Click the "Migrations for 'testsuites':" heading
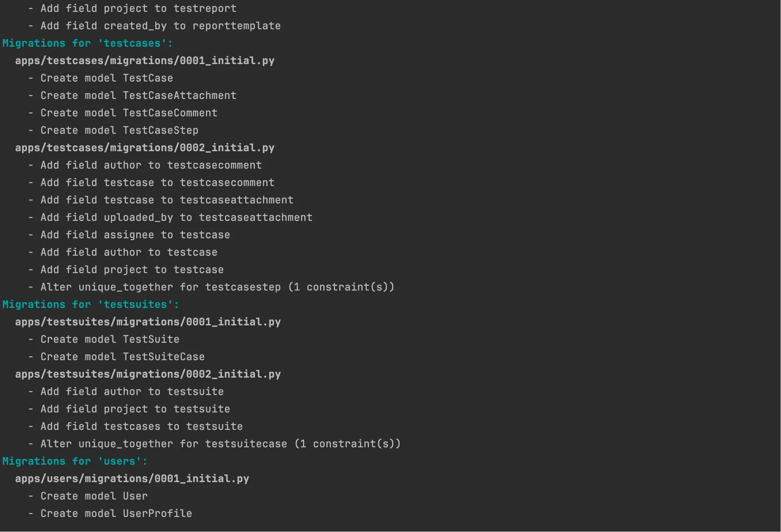Viewport: 781px width, 532px height. [91, 304]
